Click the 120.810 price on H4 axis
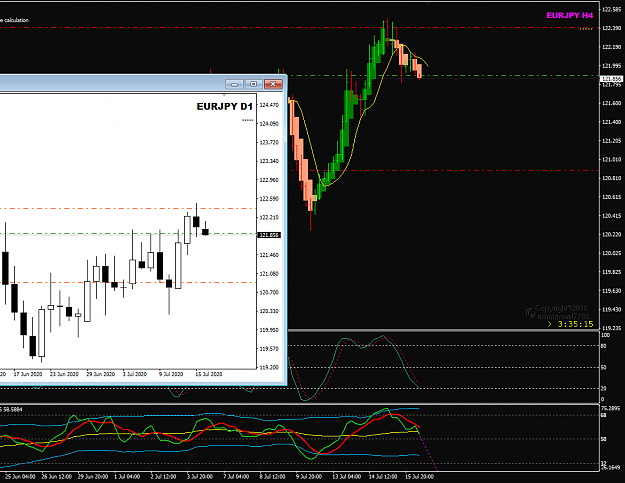Image resolution: width=625 pixels, height=483 pixels. pos(611,178)
